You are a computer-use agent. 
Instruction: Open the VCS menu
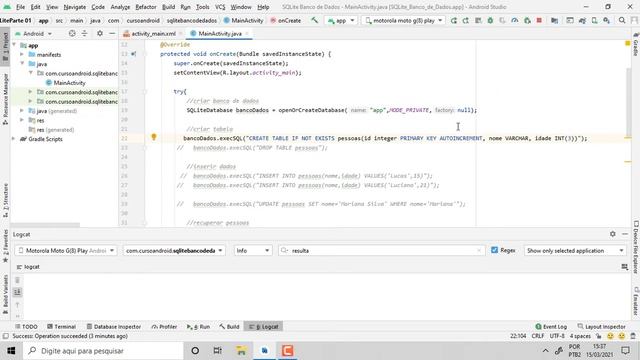[x=220, y=7]
